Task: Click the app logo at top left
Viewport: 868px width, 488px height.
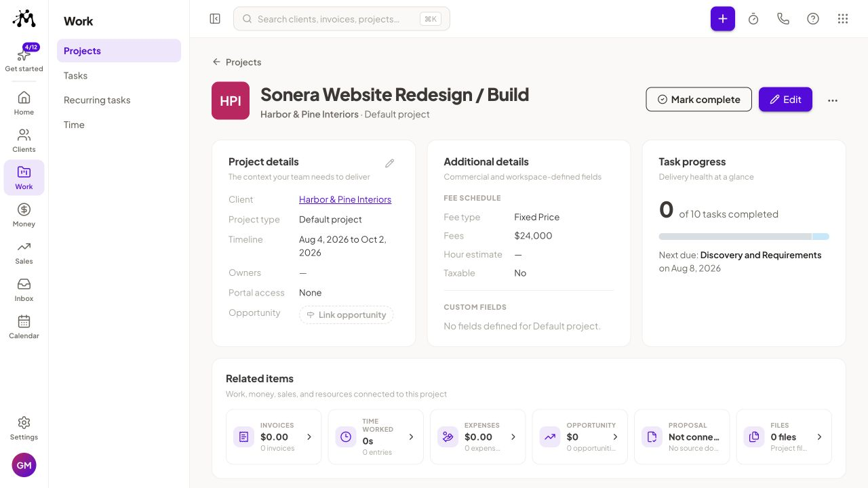Action: (24, 19)
